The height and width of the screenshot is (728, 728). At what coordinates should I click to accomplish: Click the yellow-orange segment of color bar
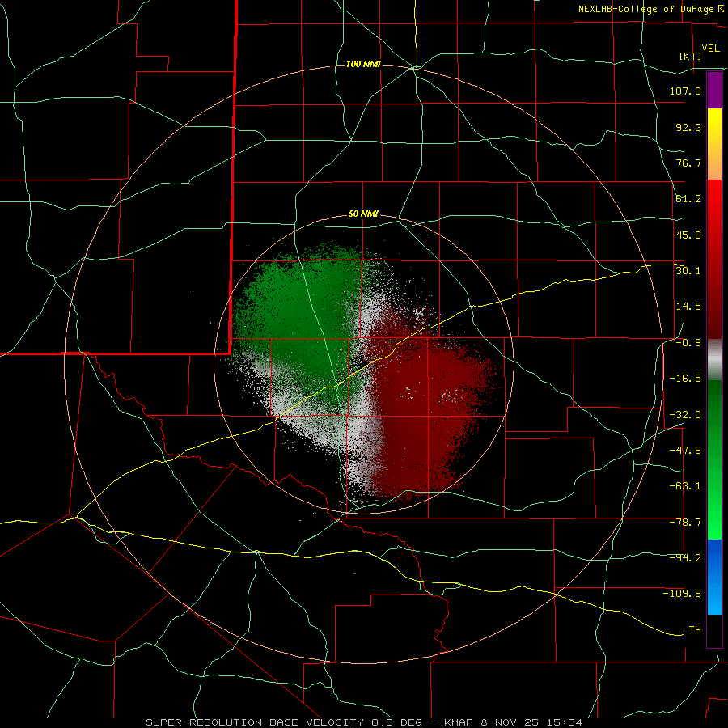click(714, 144)
